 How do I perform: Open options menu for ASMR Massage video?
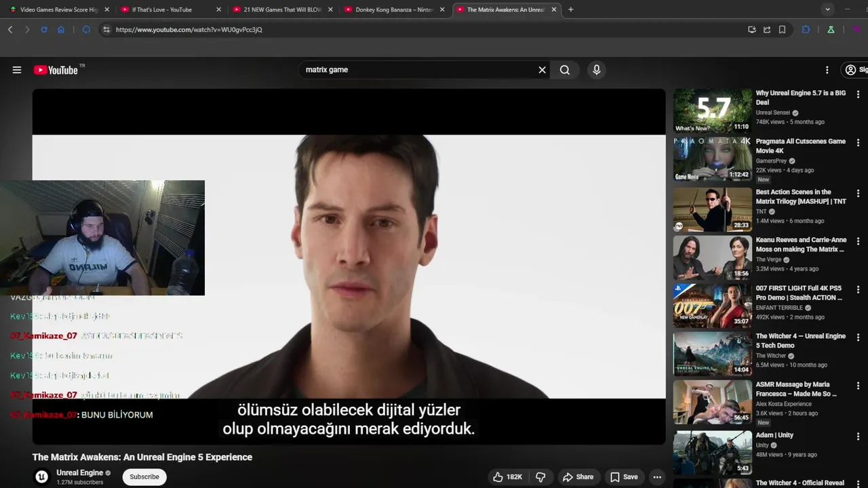858,387
